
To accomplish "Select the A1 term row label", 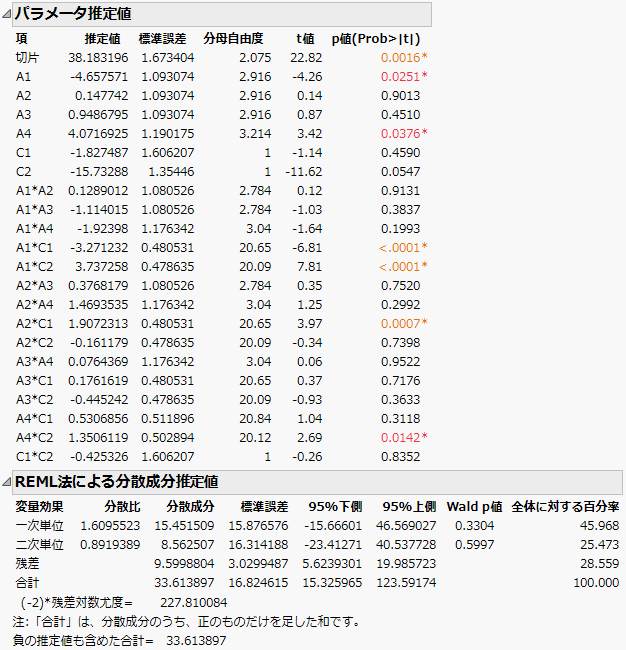I will point(24,77).
